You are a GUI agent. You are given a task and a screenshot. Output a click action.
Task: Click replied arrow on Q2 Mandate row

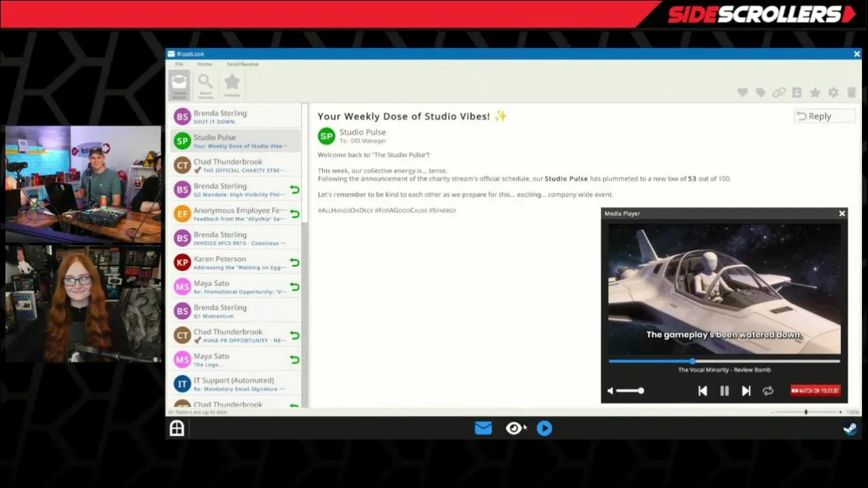294,190
